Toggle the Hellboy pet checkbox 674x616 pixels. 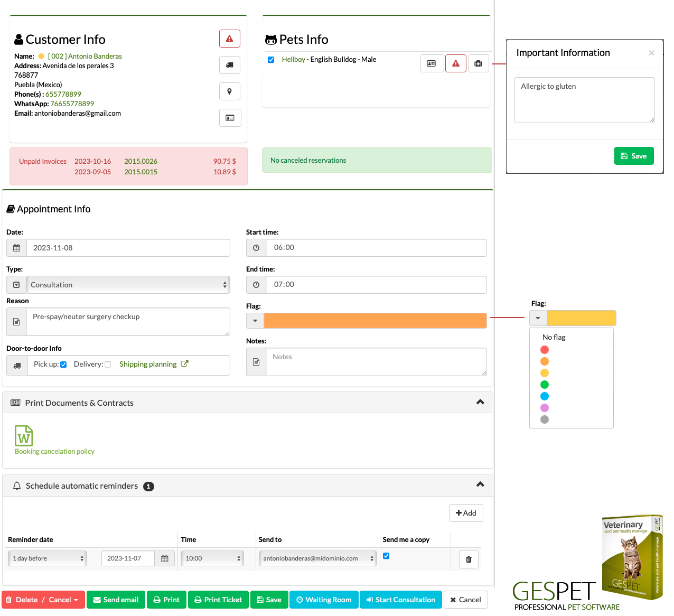point(271,60)
